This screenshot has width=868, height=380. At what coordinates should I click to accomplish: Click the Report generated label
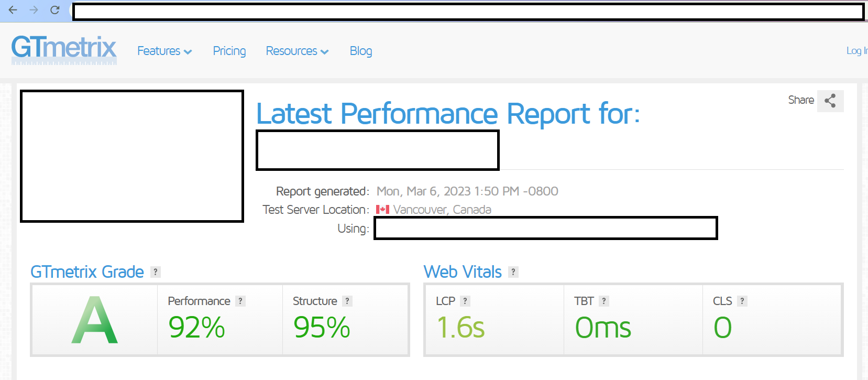tap(323, 191)
